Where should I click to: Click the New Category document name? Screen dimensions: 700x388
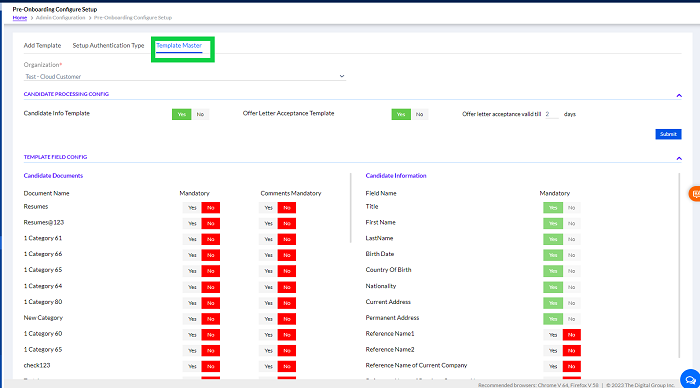[x=43, y=317]
